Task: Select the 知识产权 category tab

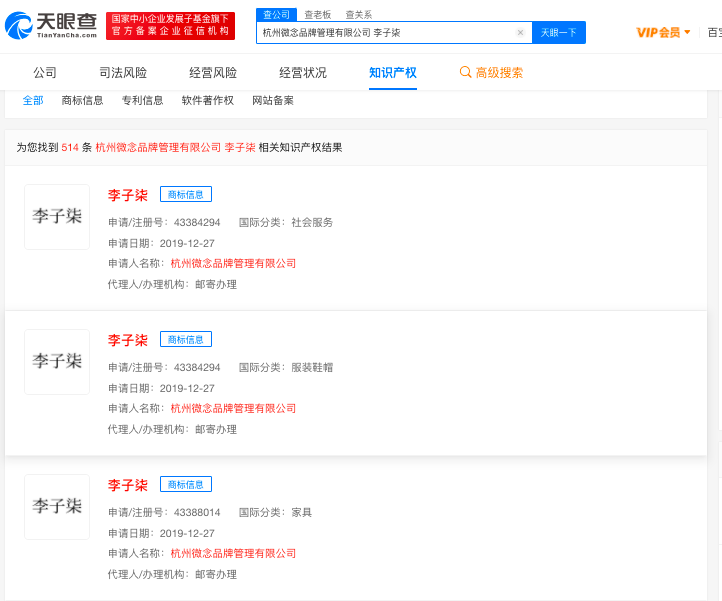Action: click(393, 72)
